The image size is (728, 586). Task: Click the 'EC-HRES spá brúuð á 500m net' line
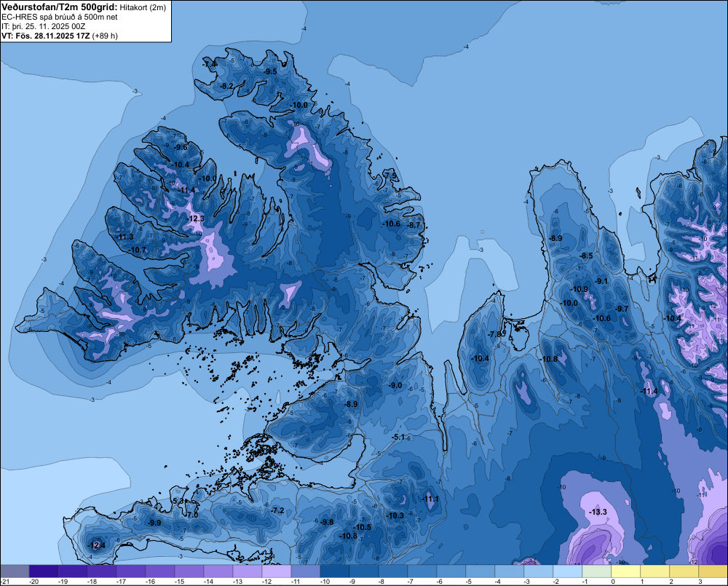[60, 17]
